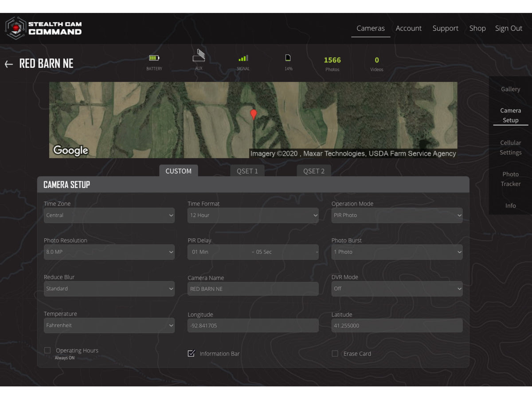Screen dimensions: 532x399
Task: Expand the Photo Burst dropdown
Action: (397, 252)
